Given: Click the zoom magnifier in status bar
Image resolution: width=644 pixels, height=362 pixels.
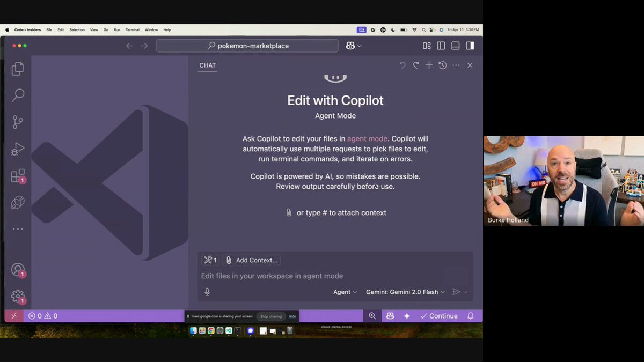Looking at the screenshot, I should pyautogui.click(x=372, y=316).
